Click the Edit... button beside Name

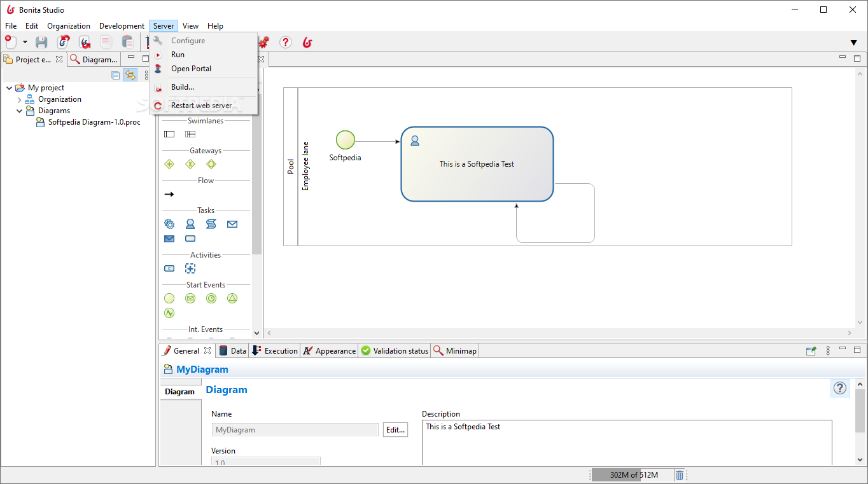pyautogui.click(x=395, y=430)
